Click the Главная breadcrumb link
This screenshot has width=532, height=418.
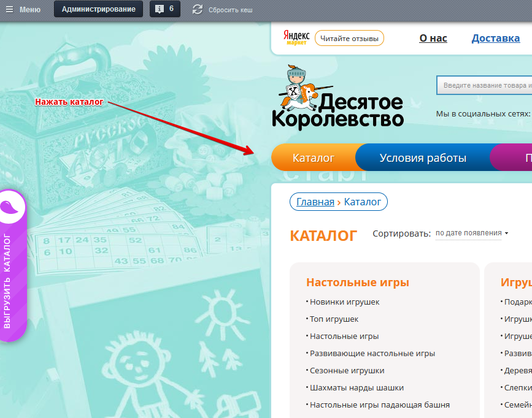click(315, 202)
